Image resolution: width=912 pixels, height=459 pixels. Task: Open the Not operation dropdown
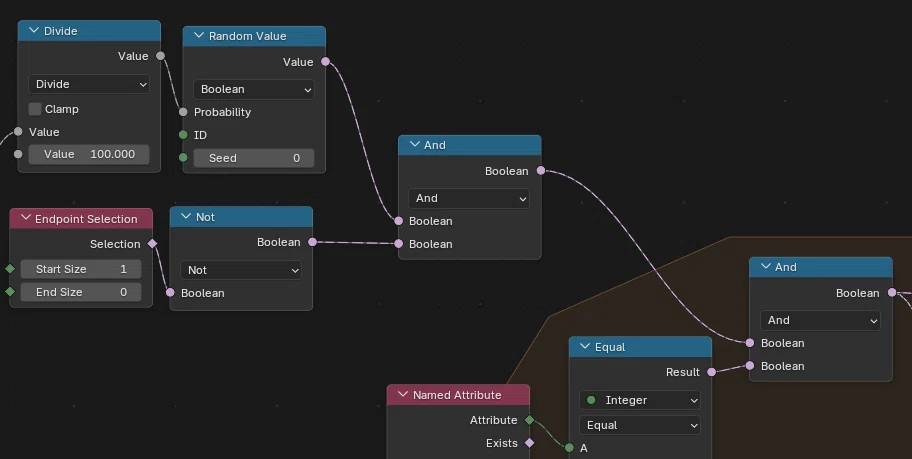tap(241, 270)
